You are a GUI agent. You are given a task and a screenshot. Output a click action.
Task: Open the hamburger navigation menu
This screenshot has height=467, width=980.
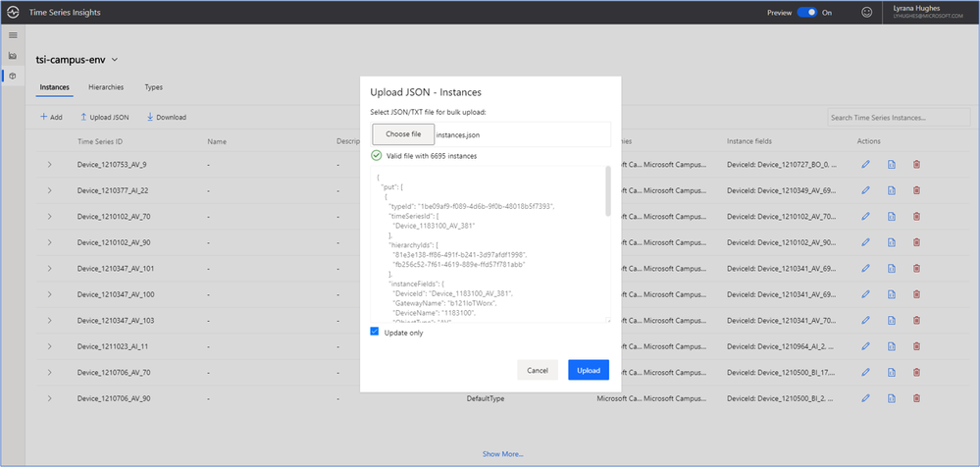point(13,35)
